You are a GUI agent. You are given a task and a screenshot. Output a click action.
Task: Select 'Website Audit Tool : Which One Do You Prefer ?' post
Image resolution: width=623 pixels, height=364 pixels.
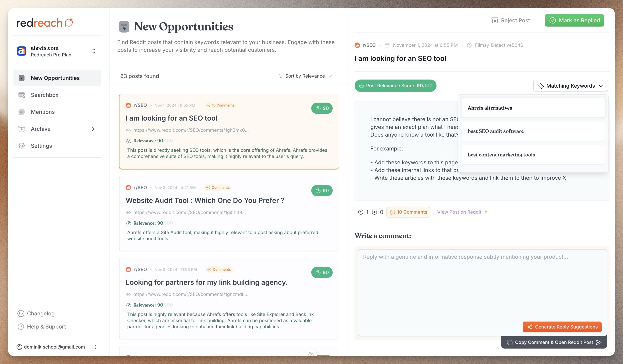229,214
